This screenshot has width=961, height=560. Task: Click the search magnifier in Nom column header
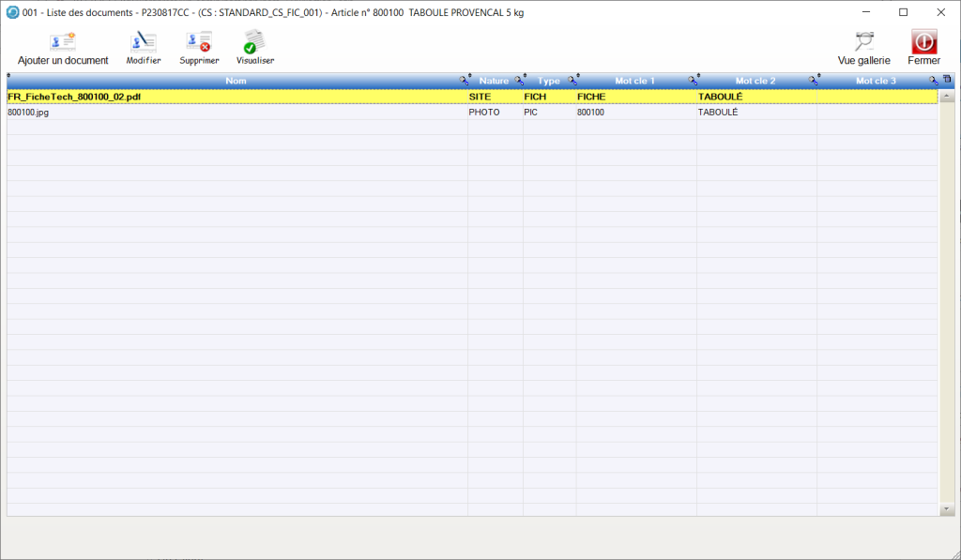tap(463, 81)
